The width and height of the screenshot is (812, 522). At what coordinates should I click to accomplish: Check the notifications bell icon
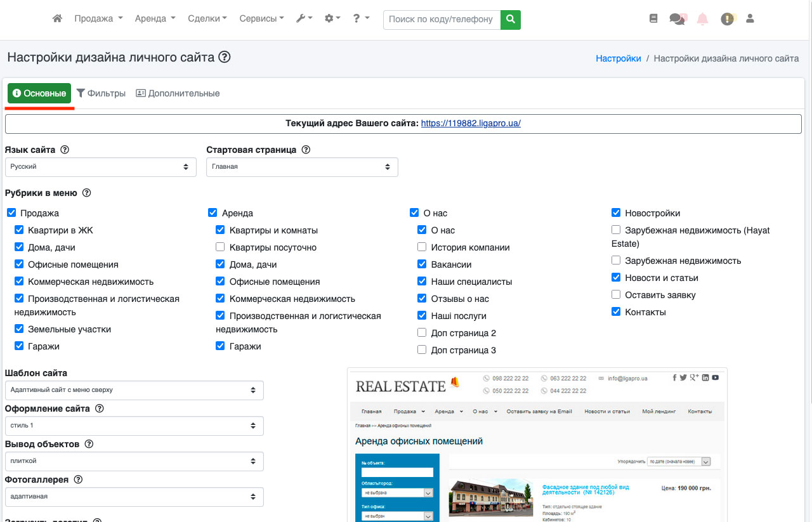click(702, 19)
